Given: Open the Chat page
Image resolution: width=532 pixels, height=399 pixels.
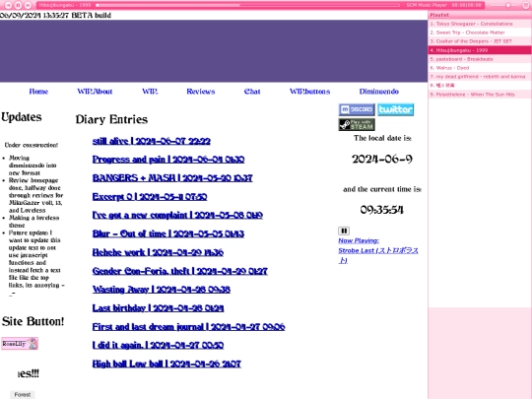Looking at the screenshot, I should (x=252, y=92).
